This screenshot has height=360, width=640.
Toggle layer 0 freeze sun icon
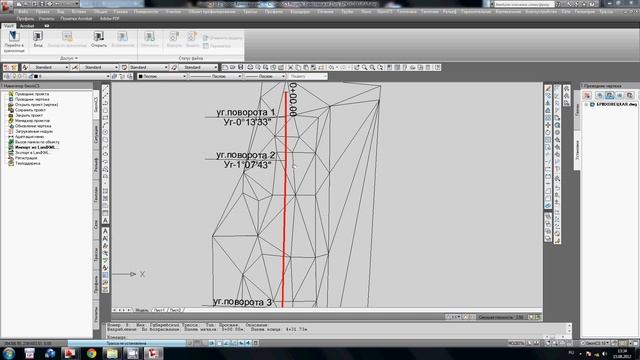pos(19,76)
